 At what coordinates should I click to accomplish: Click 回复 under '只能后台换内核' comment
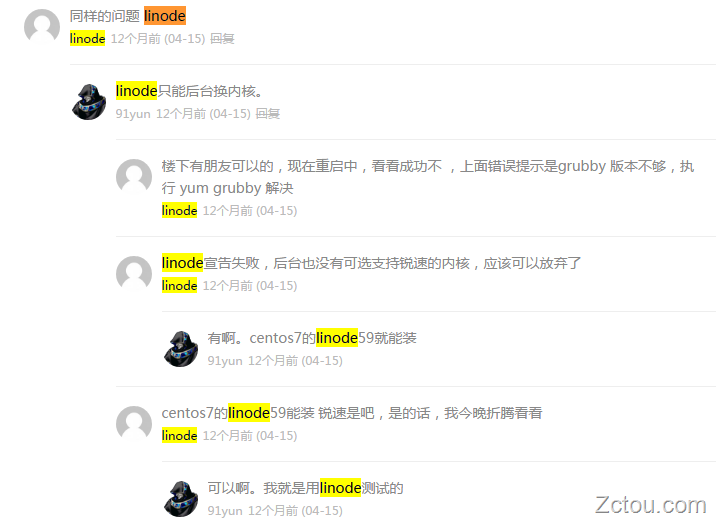[268, 114]
